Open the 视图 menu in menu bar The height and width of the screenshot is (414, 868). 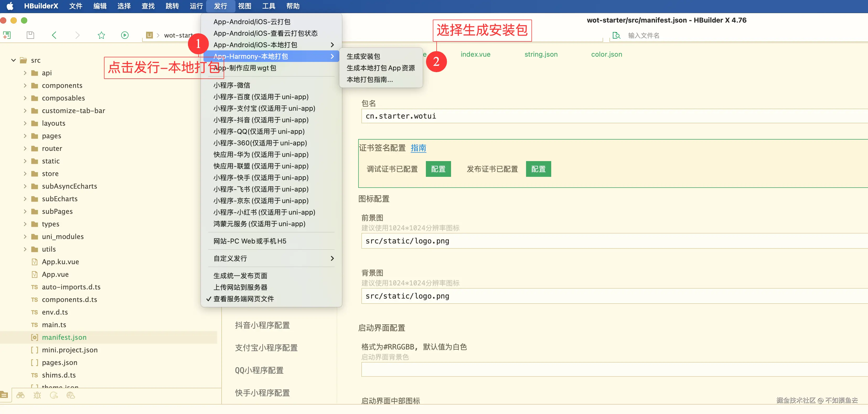244,6
